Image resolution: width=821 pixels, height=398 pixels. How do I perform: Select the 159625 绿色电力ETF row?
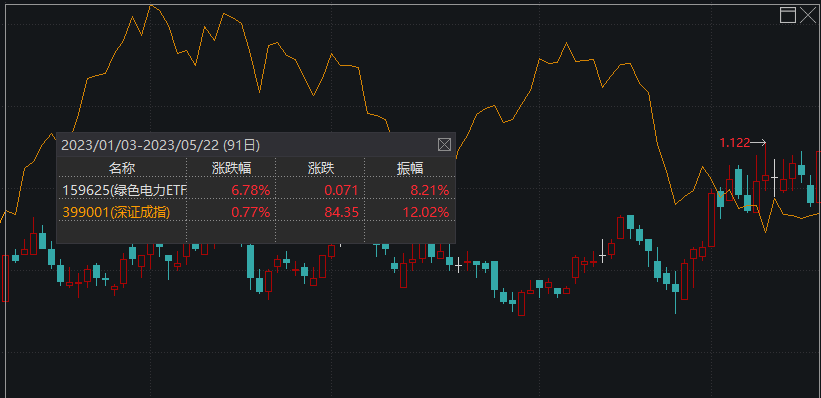(x=256, y=190)
